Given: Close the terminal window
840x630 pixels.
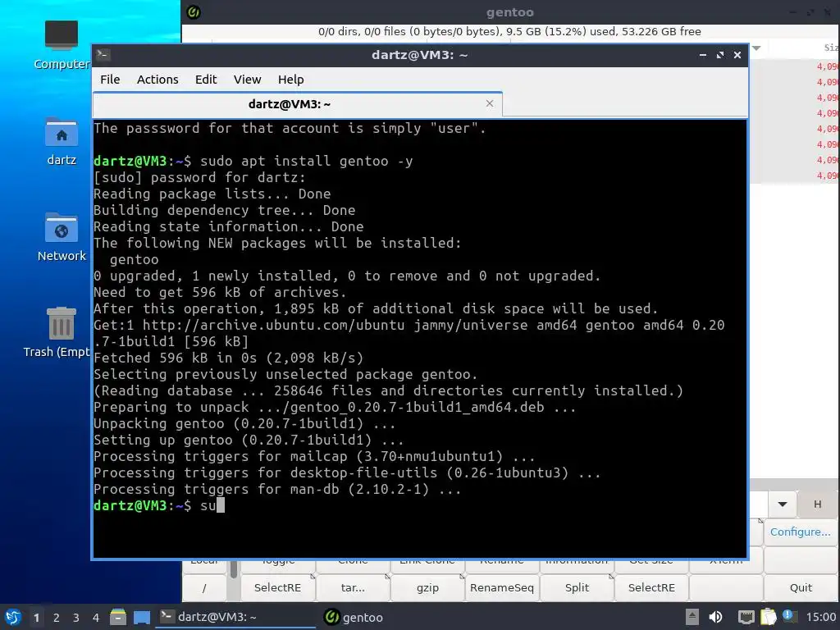Looking at the screenshot, I should tap(737, 55).
